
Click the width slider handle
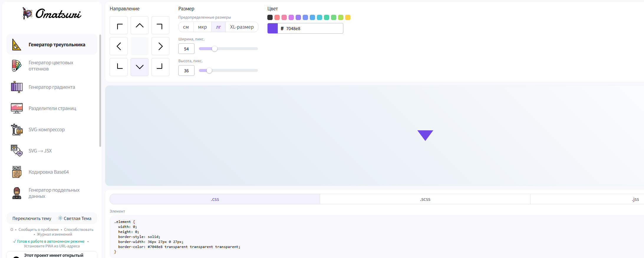coord(215,49)
